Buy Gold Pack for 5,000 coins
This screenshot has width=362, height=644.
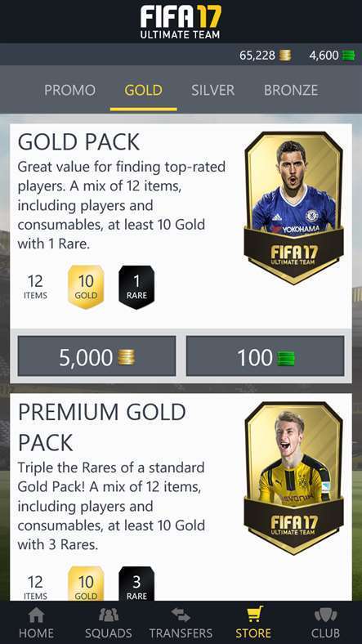coord(97,356)
